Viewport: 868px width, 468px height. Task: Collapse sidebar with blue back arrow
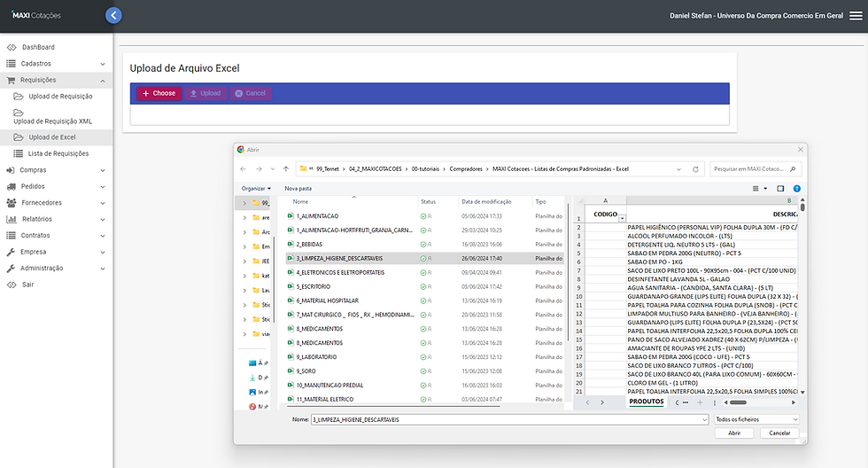pyautogui.click(x=113, y=15)
